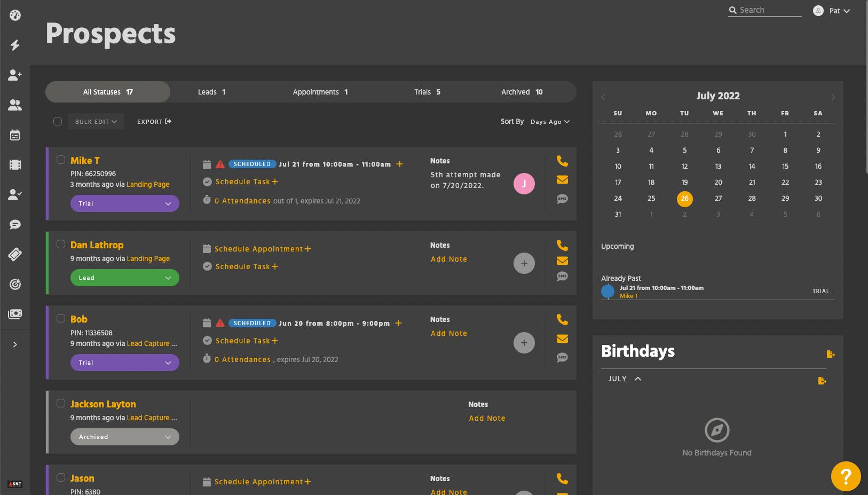Viewport: 868px width, 495px height.
Task: Select the Jason checkbox
Action: [61, 477]
